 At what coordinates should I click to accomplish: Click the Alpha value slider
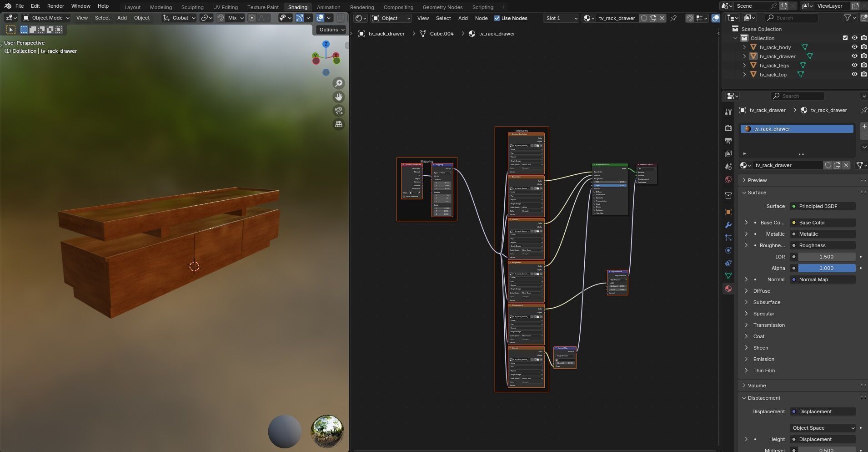pos(827,268)
